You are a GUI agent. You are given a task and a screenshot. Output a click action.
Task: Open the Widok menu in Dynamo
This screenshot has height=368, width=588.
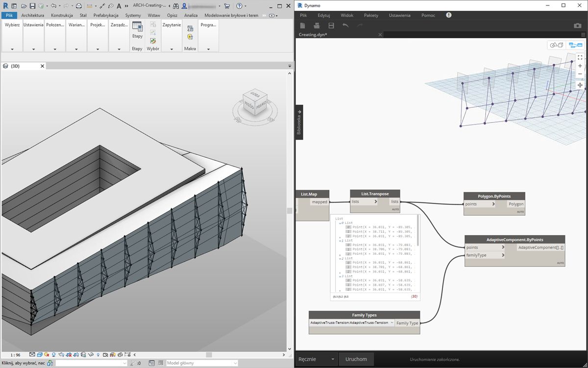347,15
